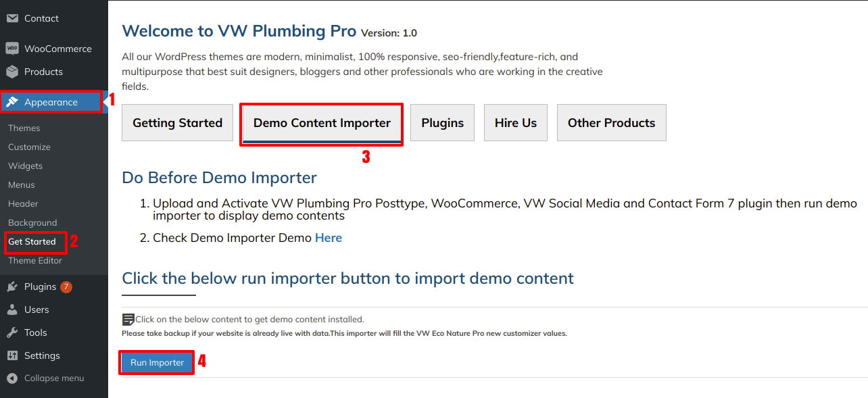
Task: Select Get Started in the sidebar
Action: coord(32,242)
